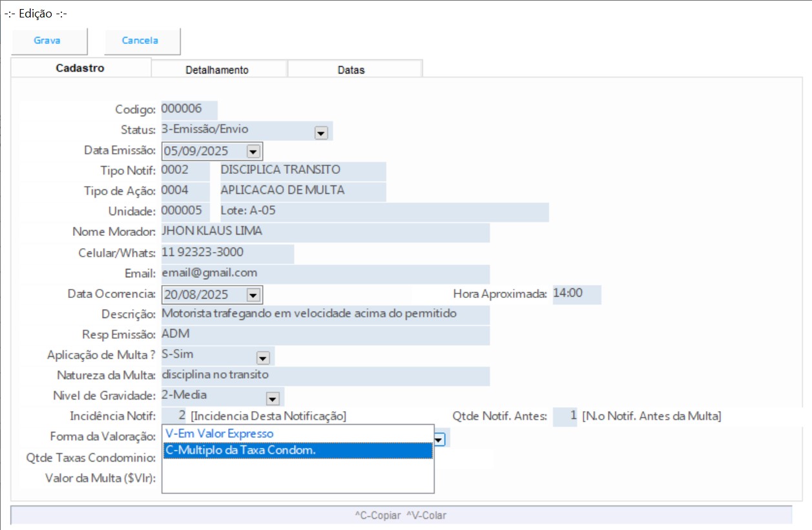
Task: Click the Hora Aproximada time field
Action: pyautogui.click(x=576, y=293)
